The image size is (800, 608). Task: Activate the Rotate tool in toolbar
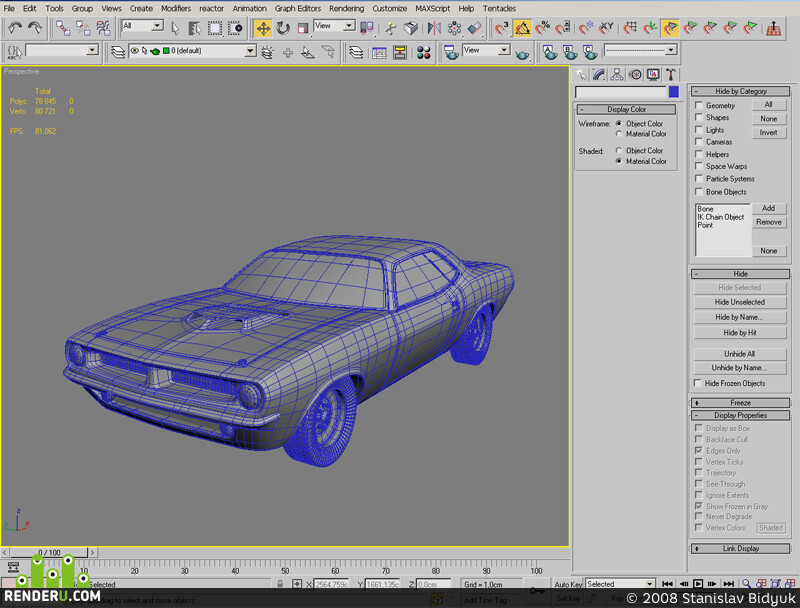click(283, 28)
